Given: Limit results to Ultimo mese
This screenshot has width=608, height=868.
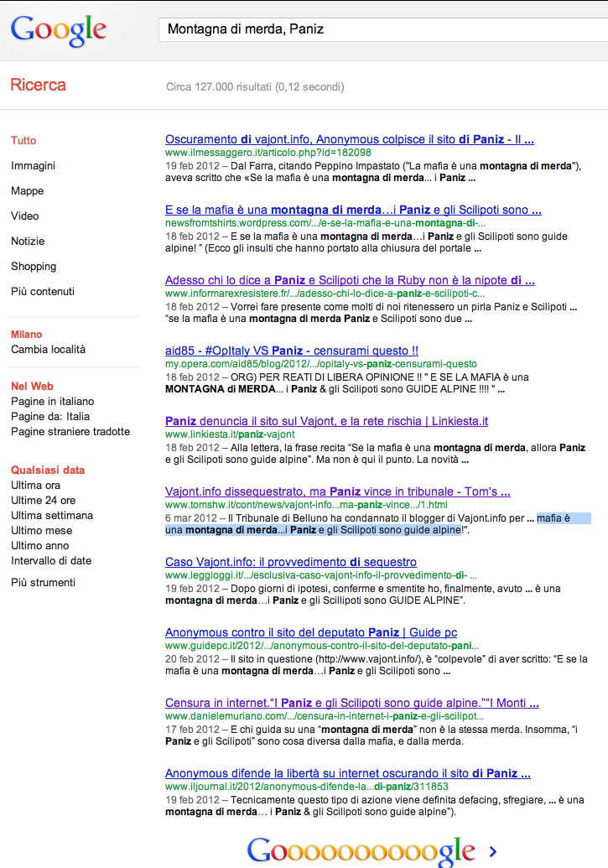Looking at the screenshot, I should click(x=42, y=530).
